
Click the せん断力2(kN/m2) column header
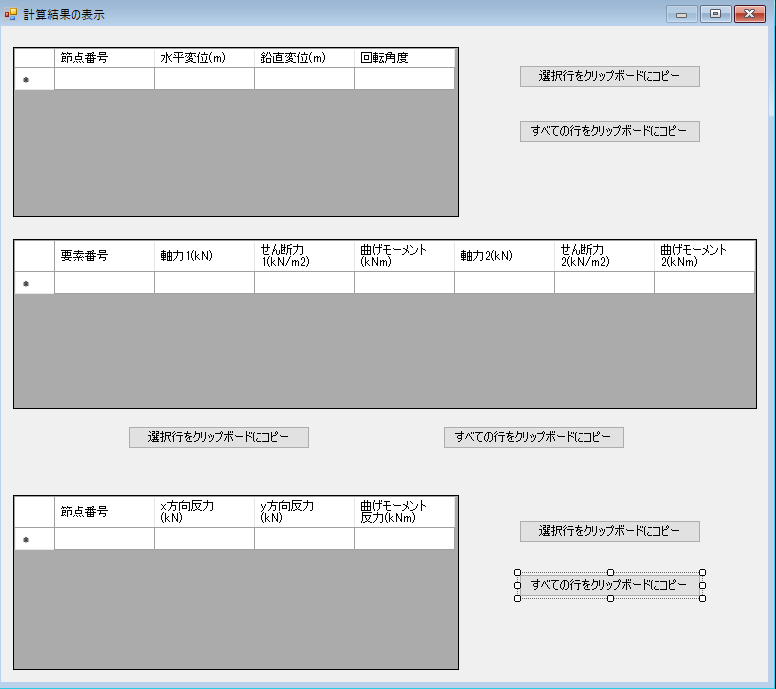click(604, 256)
